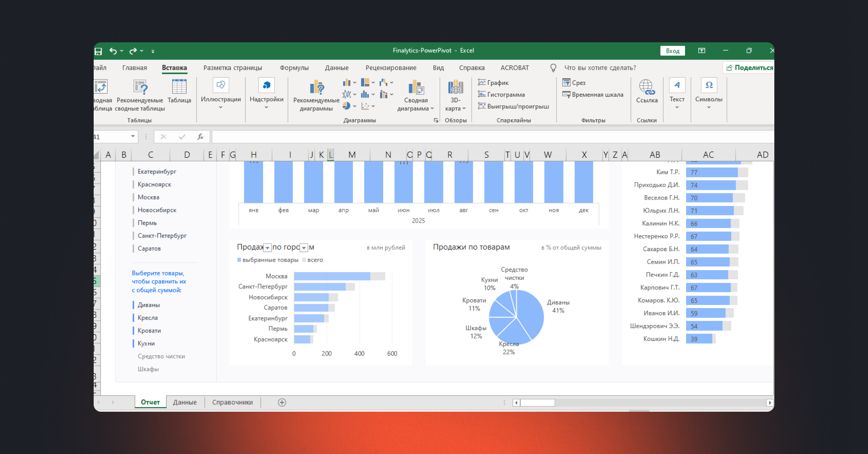
Task: Toggle the Москва city slicer item
Action: [148, 197]
